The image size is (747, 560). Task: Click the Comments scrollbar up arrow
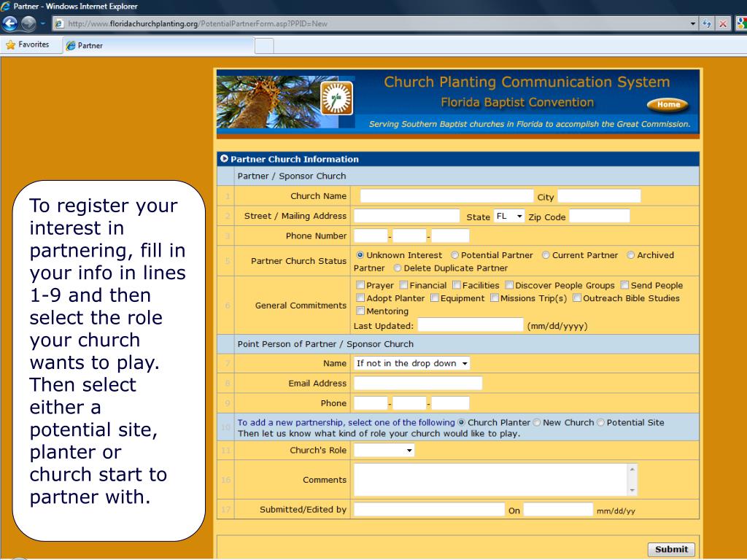[x=632, y=469]
